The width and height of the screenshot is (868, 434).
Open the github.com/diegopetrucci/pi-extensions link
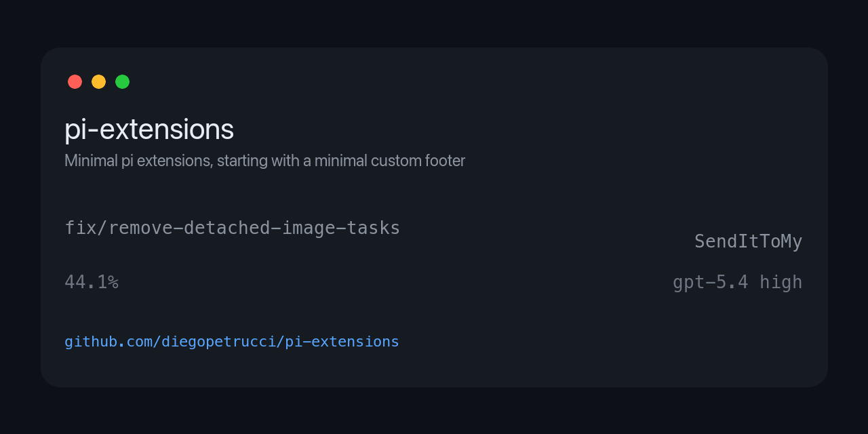pyautogui.click(x=232, y=342)
